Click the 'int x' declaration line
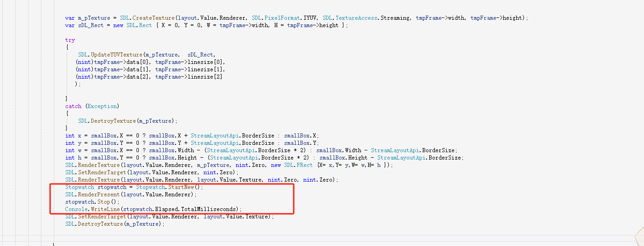The image size is (644, 246). [x=192, y=136]
